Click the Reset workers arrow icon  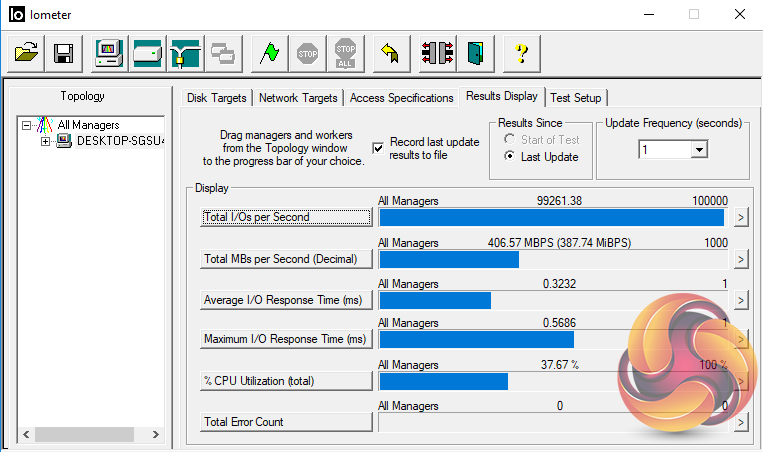tap(391, 53)
